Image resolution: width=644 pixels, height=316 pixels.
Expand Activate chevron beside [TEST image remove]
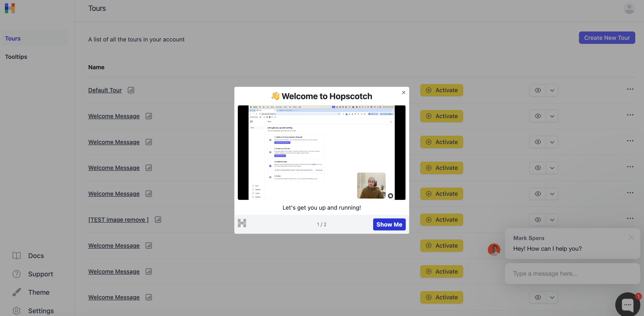pos(552,220)
